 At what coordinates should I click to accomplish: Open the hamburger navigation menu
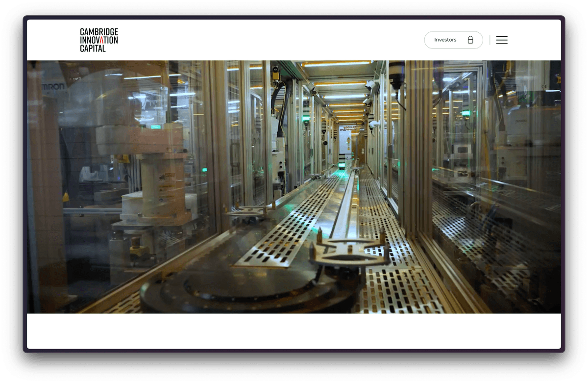[502, 40]
